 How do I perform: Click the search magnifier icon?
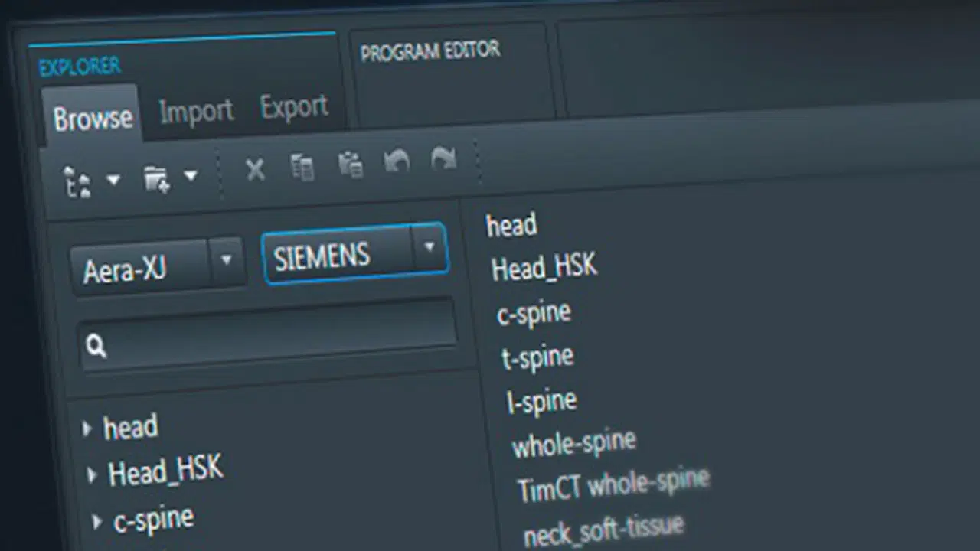point(96,346)
